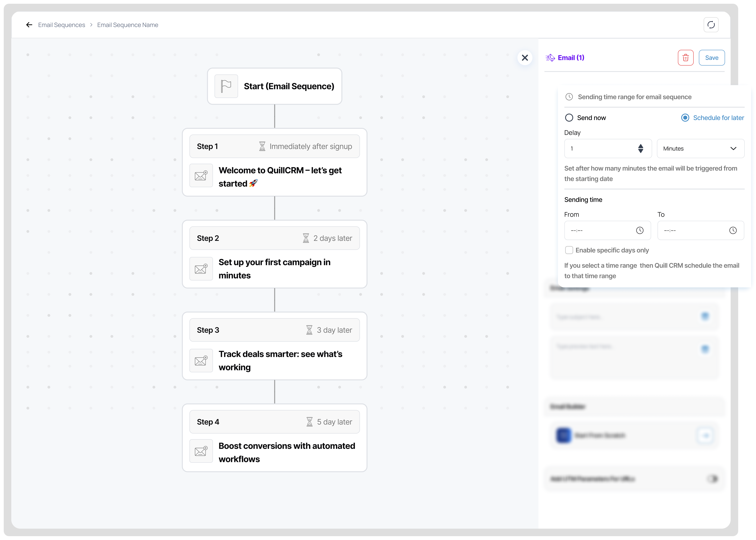
Task: Select the Send now radio button
Action: coord(569,117)
